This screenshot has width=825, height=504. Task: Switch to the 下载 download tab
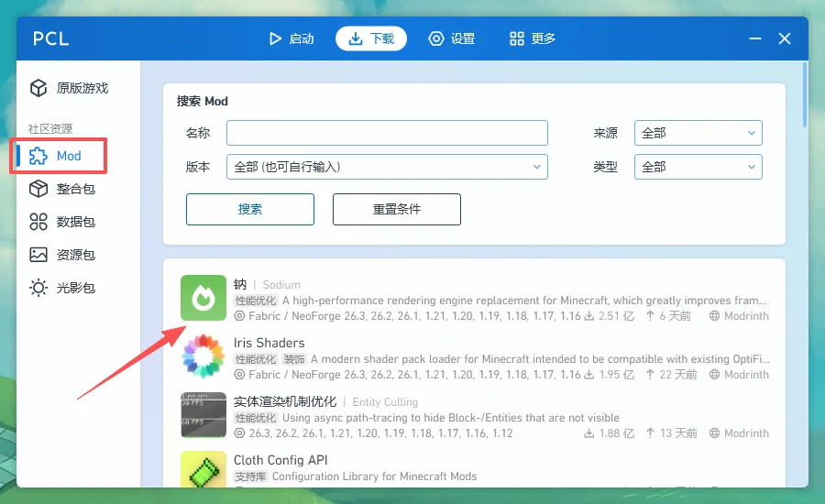371,38
